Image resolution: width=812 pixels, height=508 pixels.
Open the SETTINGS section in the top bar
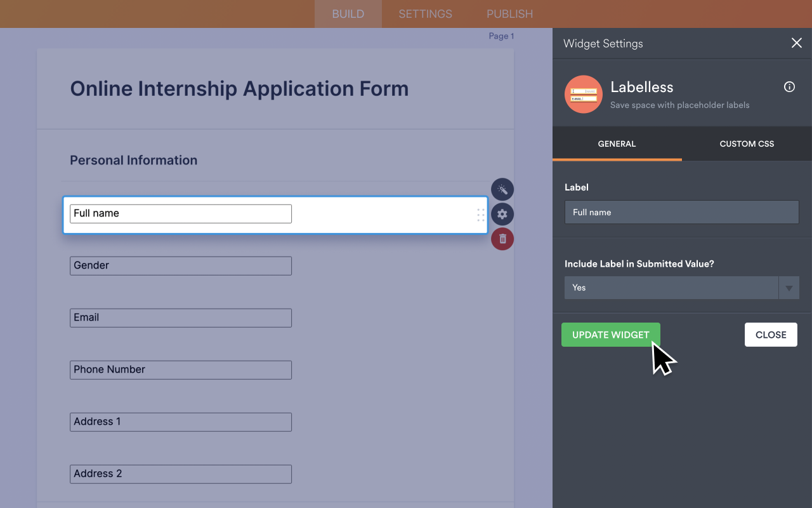424,13
